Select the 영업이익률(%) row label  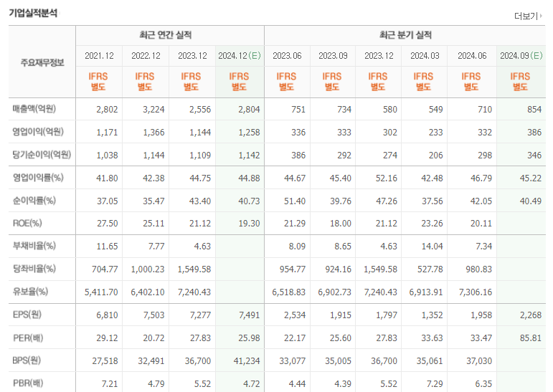coord(38,178)
